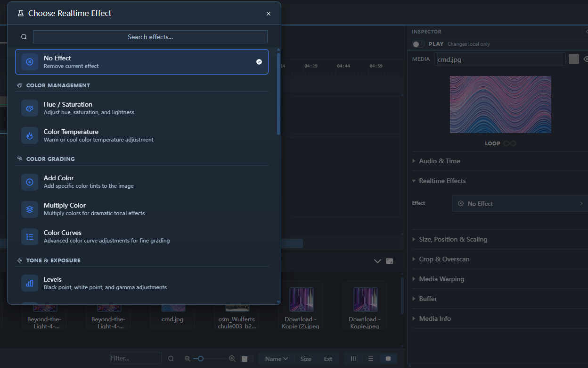Toggle the PLAY switch in Inspector
This screenshot has width=588, height=368.
pos(418,44)
